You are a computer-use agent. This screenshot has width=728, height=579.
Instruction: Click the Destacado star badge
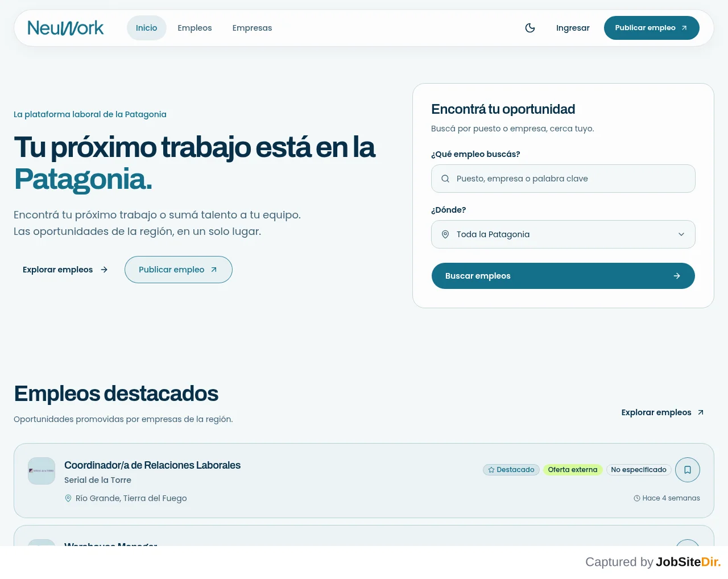[511, 470]
